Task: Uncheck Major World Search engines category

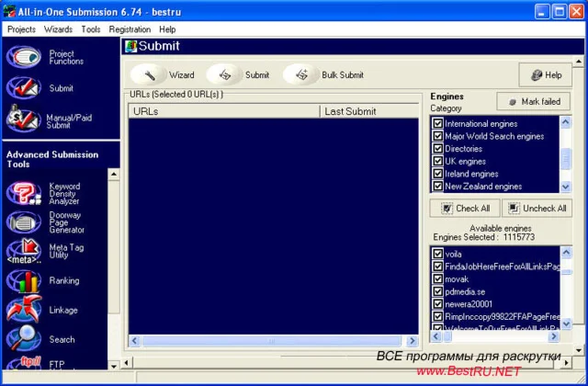Action: pyautogui.click(x=437, y=136)
